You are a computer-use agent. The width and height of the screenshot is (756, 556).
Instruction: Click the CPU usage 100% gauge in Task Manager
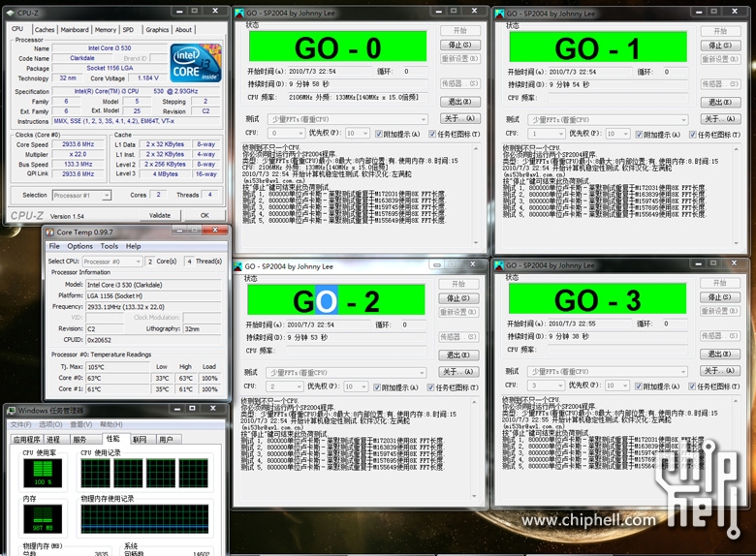click(x=43, y=473)
